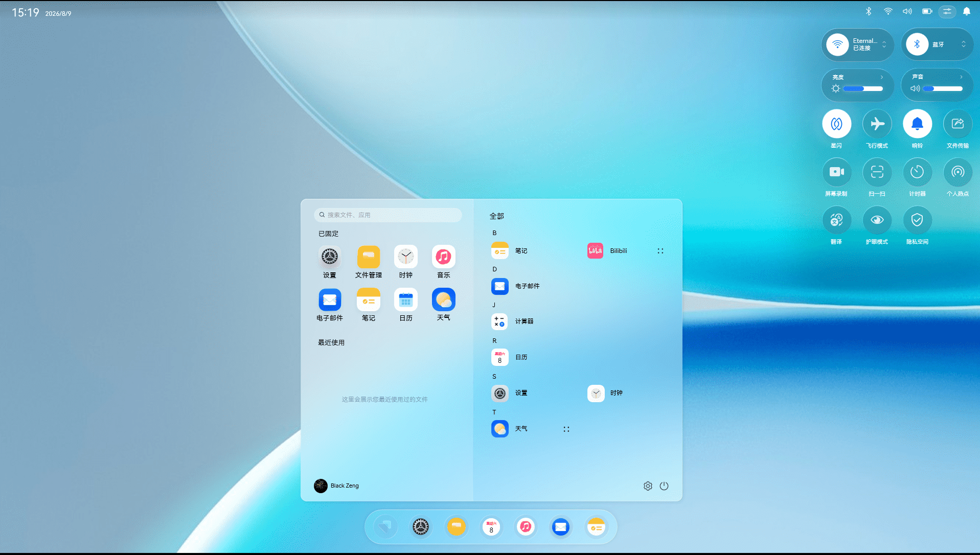Screen dimensions: 980x555
Task: Toggle the ringer (响铃) mode
Action: tap(918, 124)
